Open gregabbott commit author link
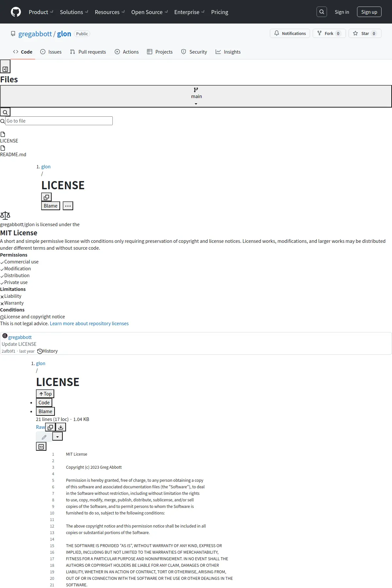 [20, 337]
